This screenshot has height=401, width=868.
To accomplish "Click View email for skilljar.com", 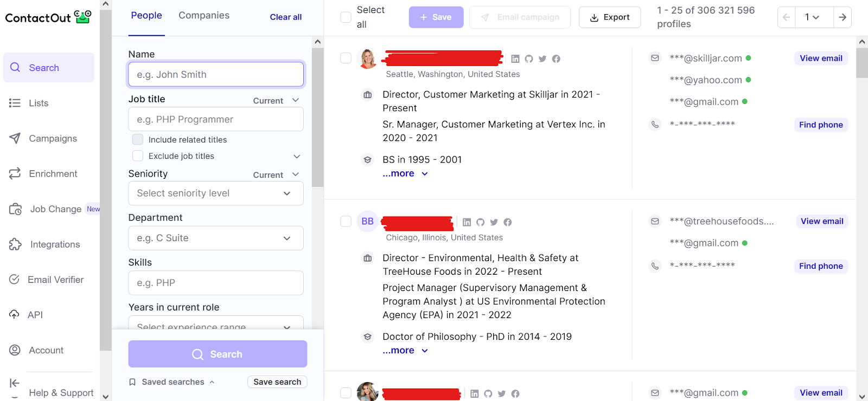I will tap(821, 58).
